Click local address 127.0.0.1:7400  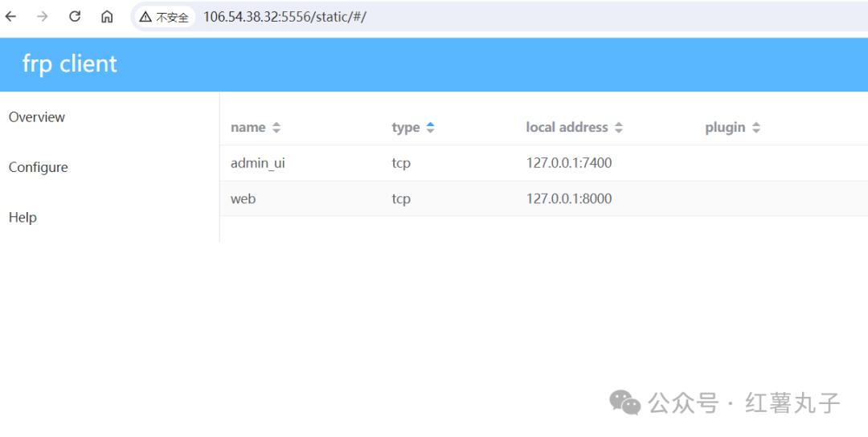pyautogui.click(x=569, y=163)
